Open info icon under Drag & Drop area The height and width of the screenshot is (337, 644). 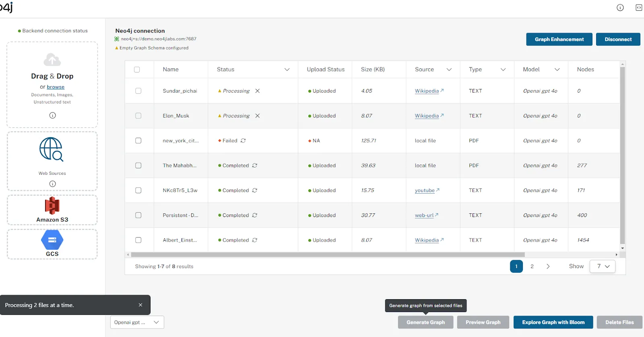point(52,115)
